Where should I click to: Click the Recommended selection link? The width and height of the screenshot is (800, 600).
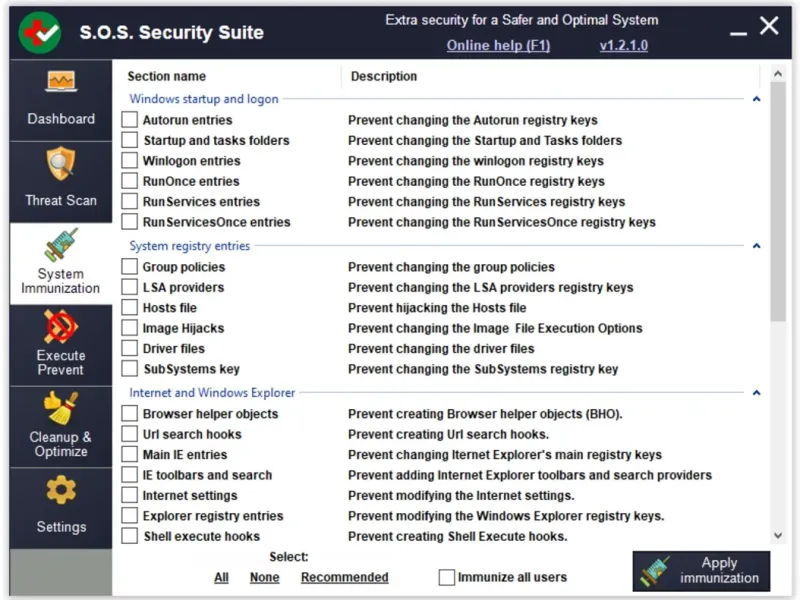point(344,577)
